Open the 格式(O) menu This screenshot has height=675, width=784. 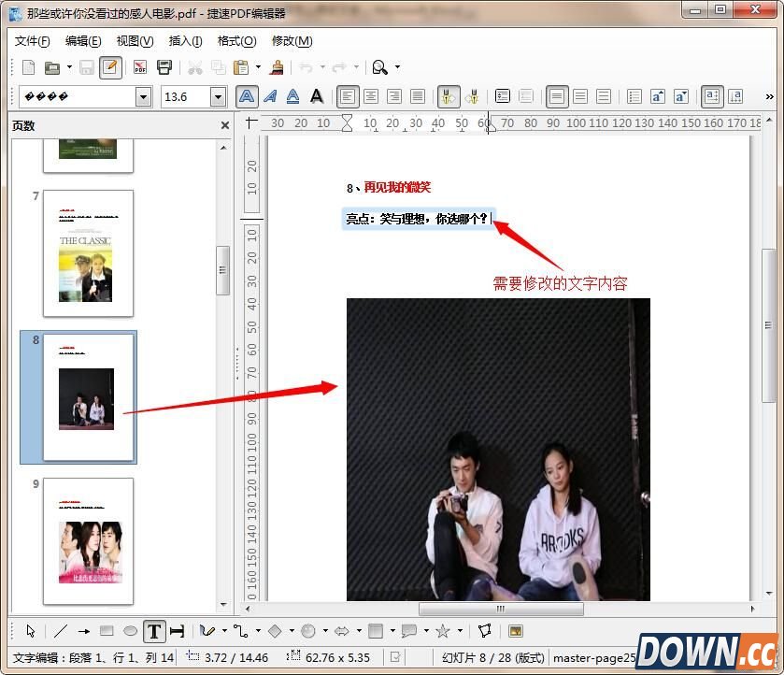coord(236,41)
